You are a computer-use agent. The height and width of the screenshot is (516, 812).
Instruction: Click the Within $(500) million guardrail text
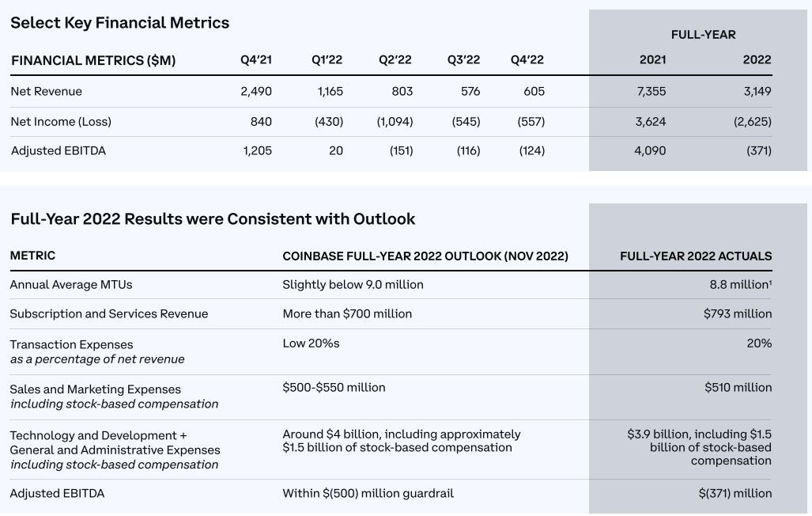[368, 494]
